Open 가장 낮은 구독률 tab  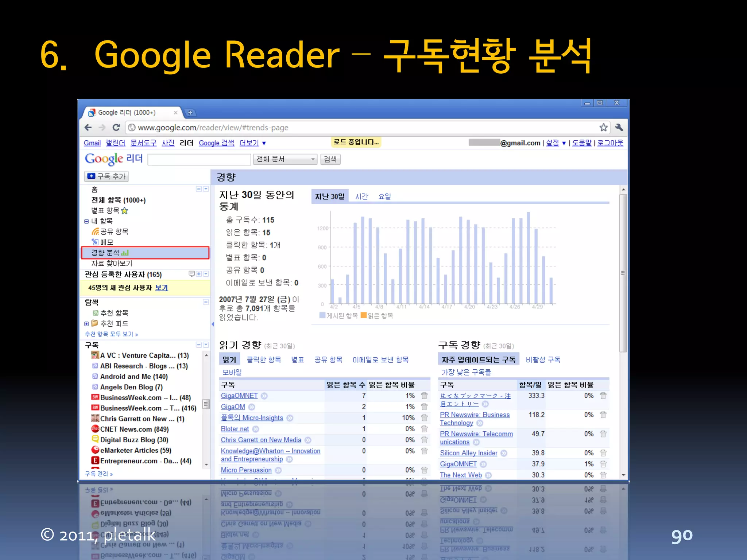pyautogui.click(x=466, y=372)
